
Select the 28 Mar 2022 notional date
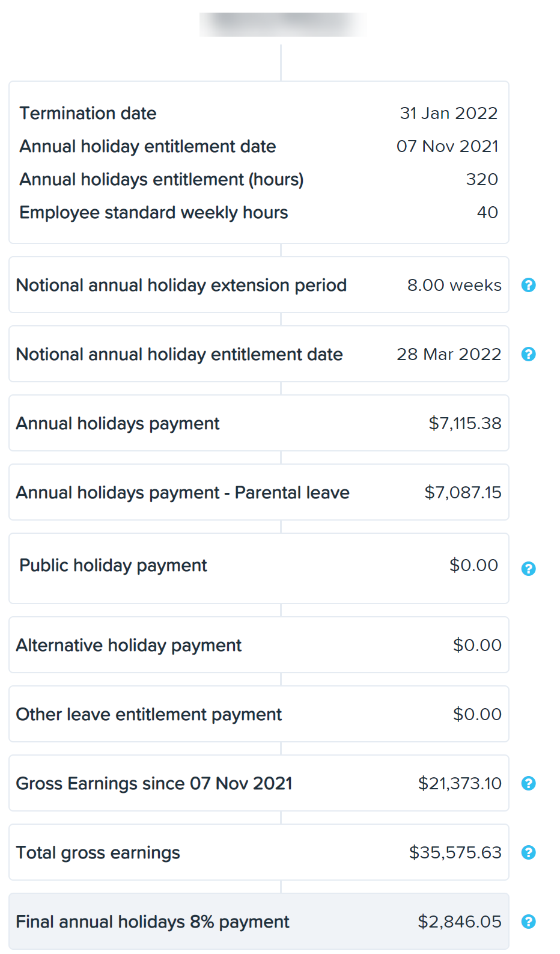[449, 354]
